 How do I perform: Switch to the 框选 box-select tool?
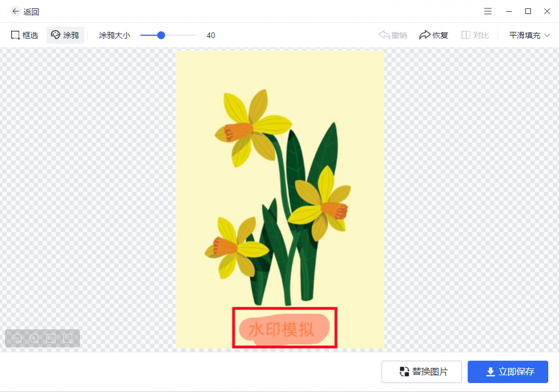click(x=24, y=35)
